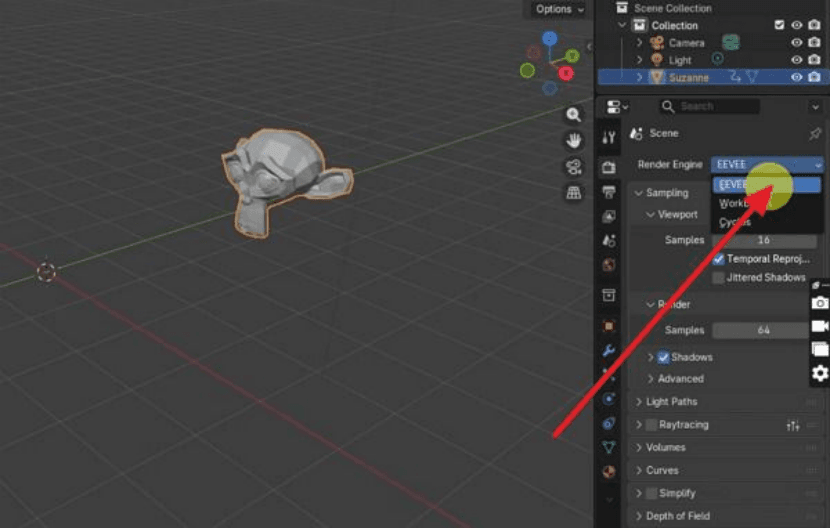Click the overlay gear settings icon

click(x=820, y=373)
